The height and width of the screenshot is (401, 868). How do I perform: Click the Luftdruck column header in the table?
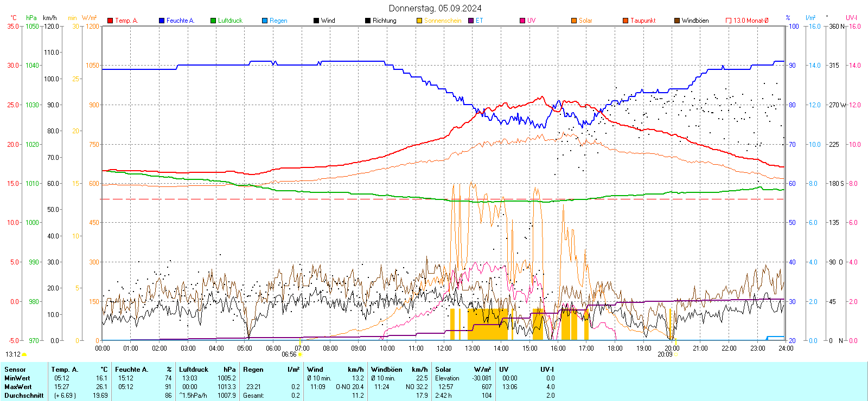click(194, 370)
